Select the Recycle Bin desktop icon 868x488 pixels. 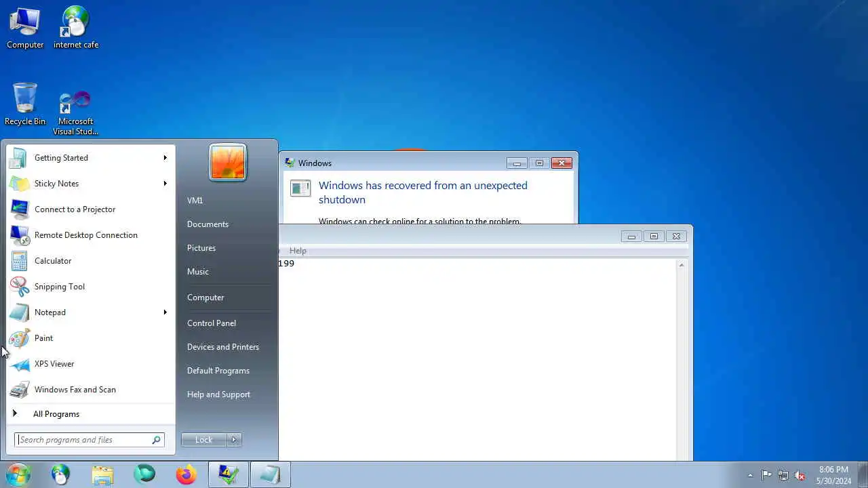25,104
